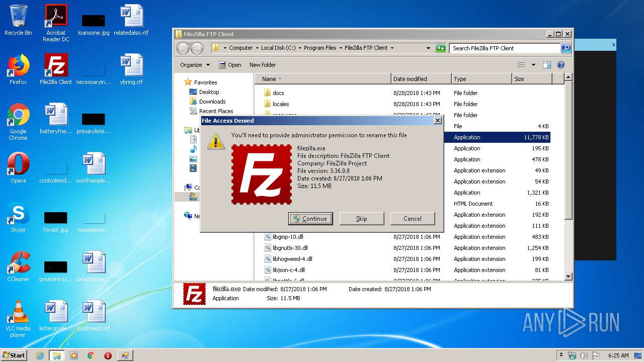Launch Google Chrome desktop shortcut

pos(18,122)
